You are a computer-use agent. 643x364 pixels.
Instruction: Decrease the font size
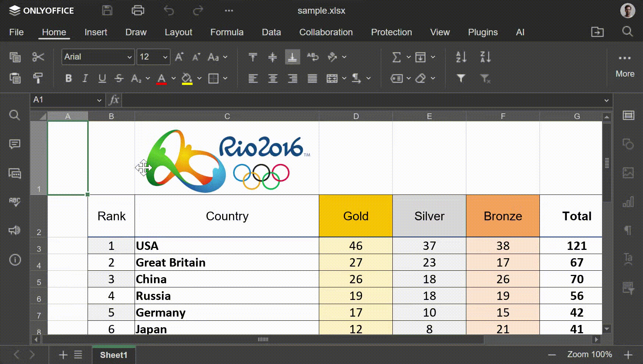(196, 57)
